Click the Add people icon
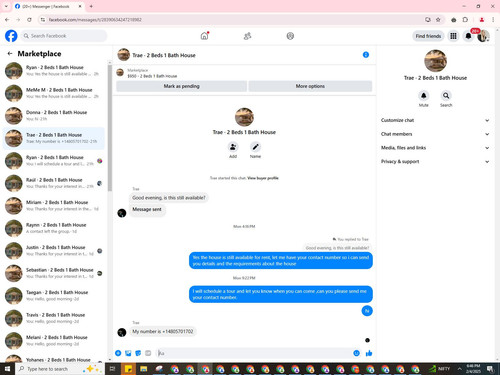500x375 pixels. pos(233,147)
